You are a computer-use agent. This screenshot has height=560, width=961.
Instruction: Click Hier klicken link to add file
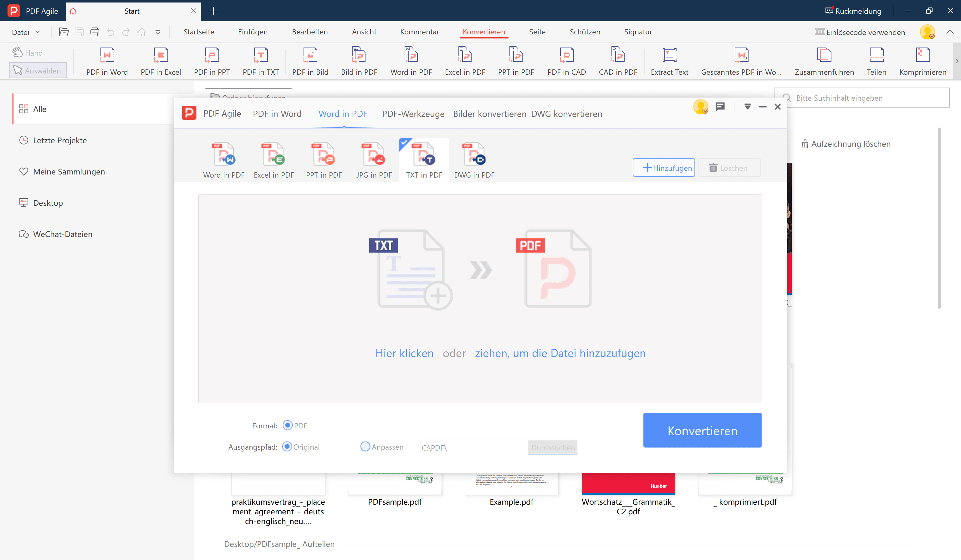click(404, 353)
